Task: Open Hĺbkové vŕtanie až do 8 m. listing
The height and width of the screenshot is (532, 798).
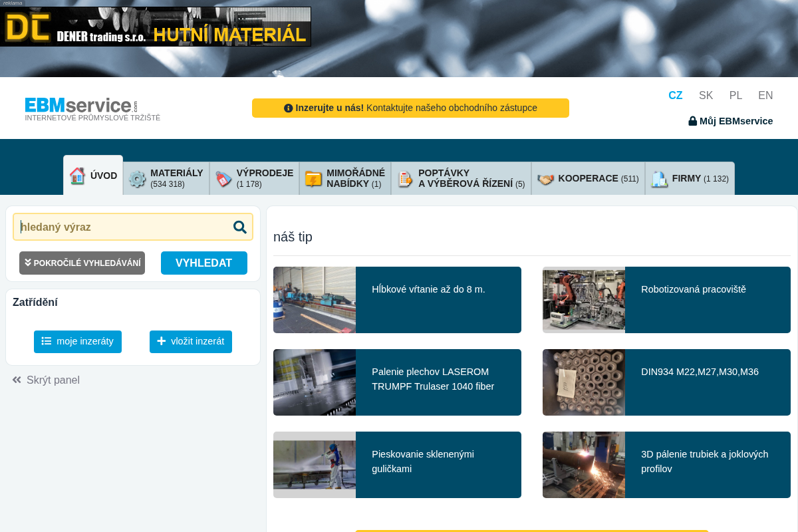Action: [428, 289]
